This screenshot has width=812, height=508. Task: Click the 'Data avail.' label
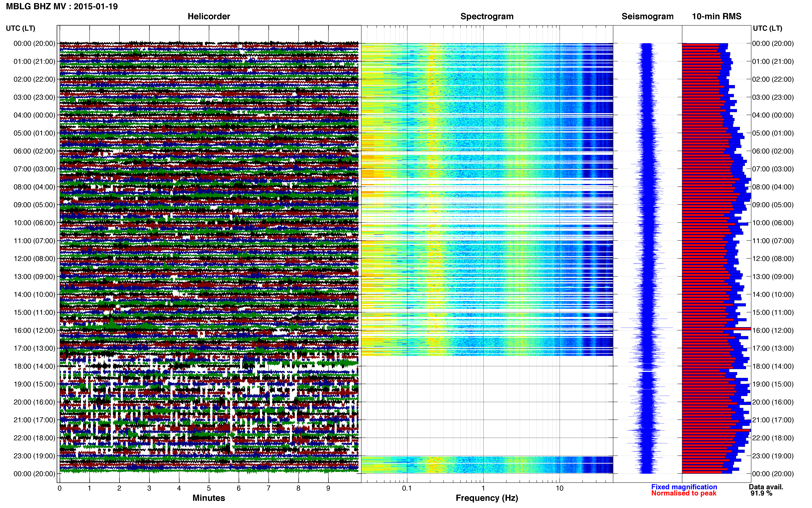[x=766, y=487]
